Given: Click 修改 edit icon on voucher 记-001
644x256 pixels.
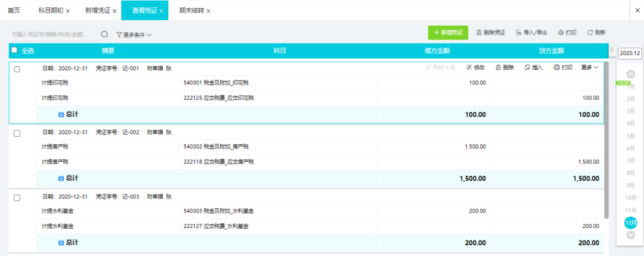Looking at the screenshot, I should pos(469,68).
